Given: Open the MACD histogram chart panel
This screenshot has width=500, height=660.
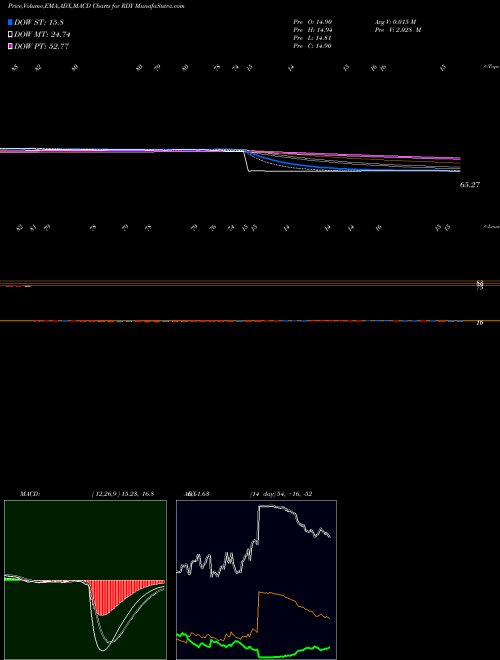Looking at the screenshot, I should (x=85, y=580).
